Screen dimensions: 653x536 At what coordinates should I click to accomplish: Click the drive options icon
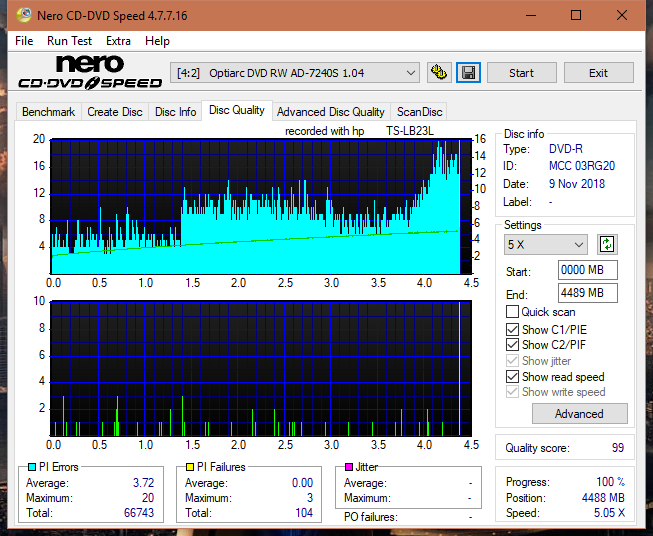coord(439,73)
